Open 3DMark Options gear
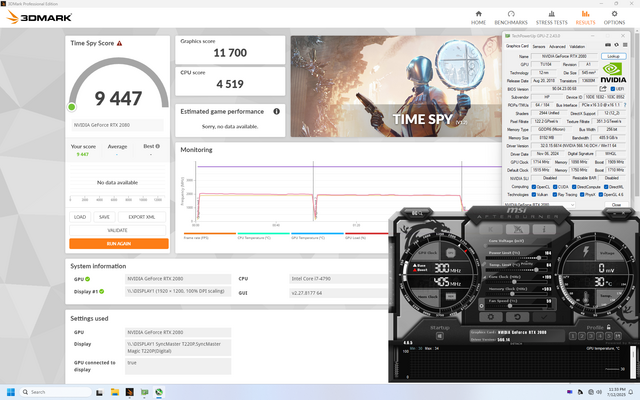The height and width of the screenshot is (400, 640). [x=614, y=12]
